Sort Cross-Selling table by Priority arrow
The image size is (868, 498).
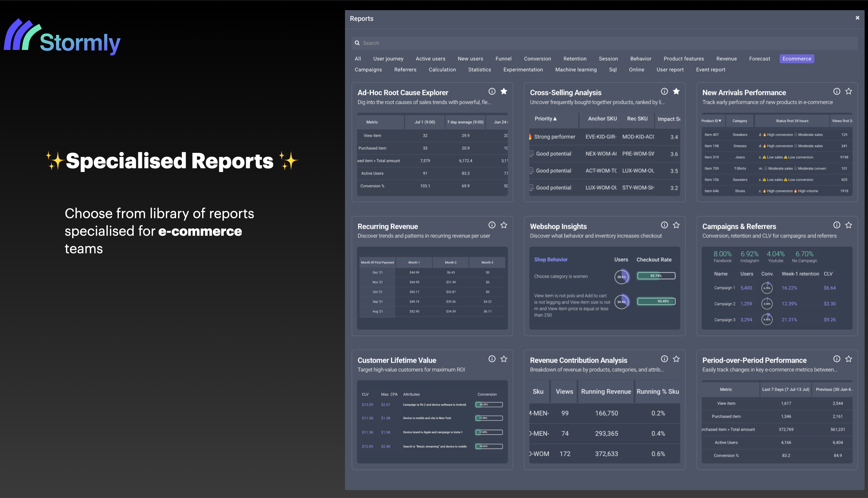coord(555,119)
